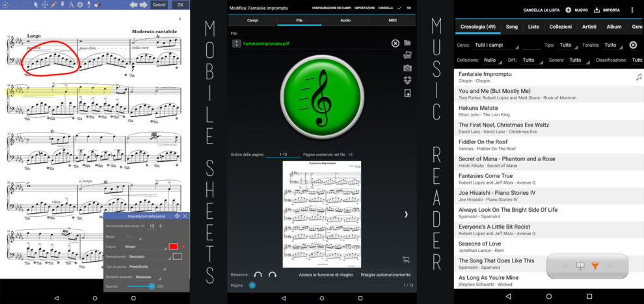Confirm annotations with OK in annotation editor
This screenshot has width=644, height=304.
(x=180, y=5)
